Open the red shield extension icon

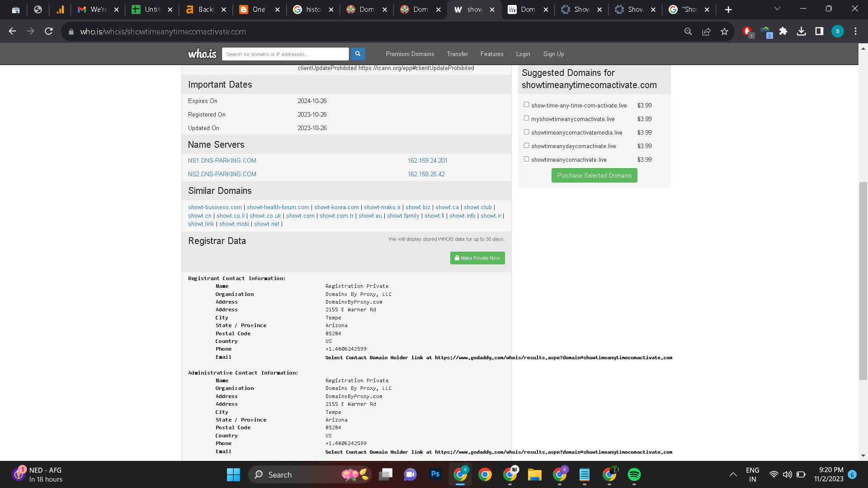click(747, 31)
